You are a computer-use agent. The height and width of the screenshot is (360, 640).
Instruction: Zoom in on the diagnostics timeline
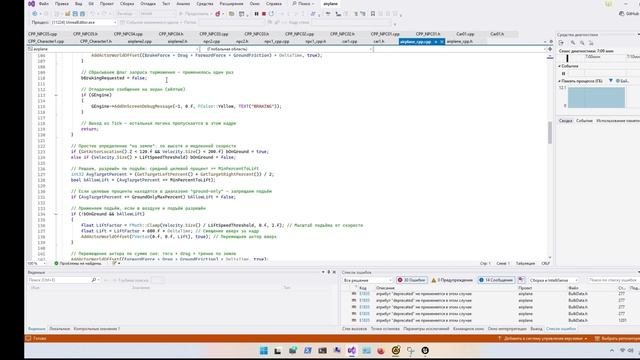pyautogui.click(x=573, y=42)
